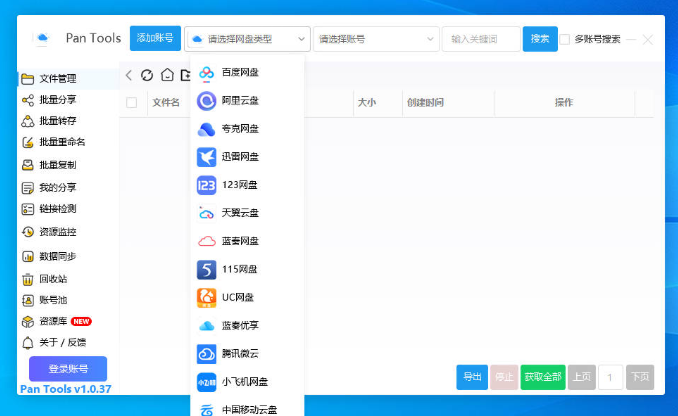Viewport: 678px width, 416px height.
Task: Select 夸克网盘 from the dropdown list
Action: (247, 129)
